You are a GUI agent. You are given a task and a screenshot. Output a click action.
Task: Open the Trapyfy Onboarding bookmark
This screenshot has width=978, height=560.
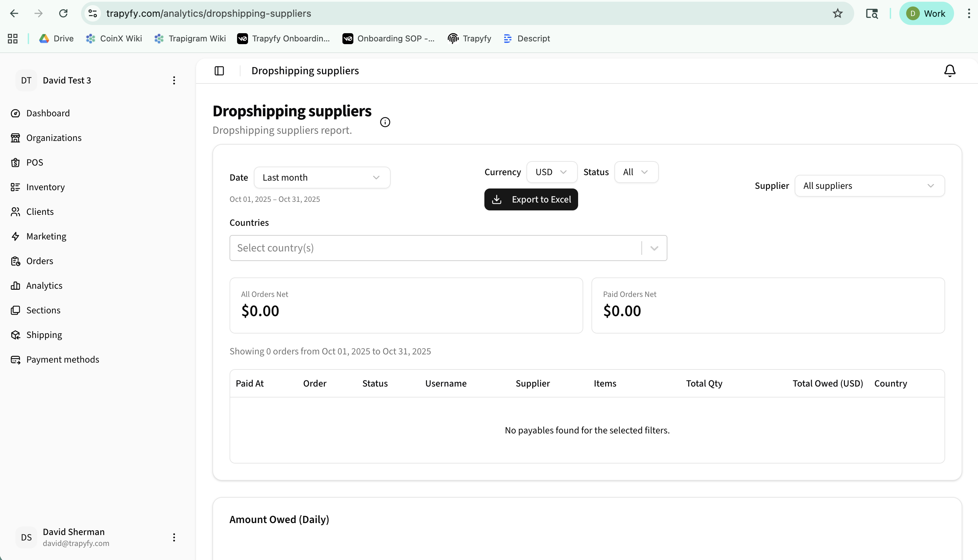(284, 38)
